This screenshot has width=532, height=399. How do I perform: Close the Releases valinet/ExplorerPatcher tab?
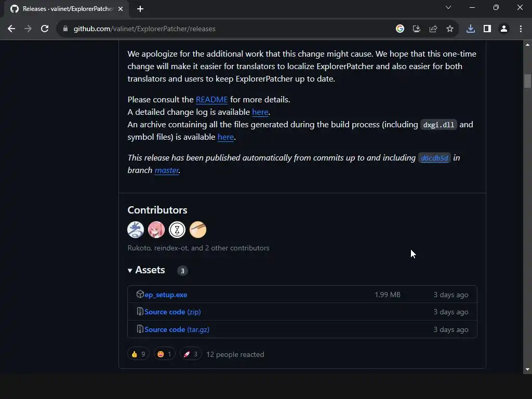pos(121,9)
